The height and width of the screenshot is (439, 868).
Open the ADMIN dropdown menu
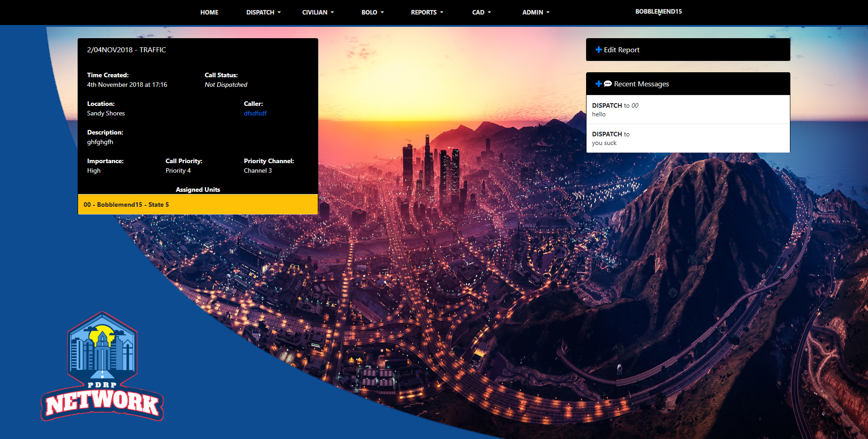[x=536, y=12]
